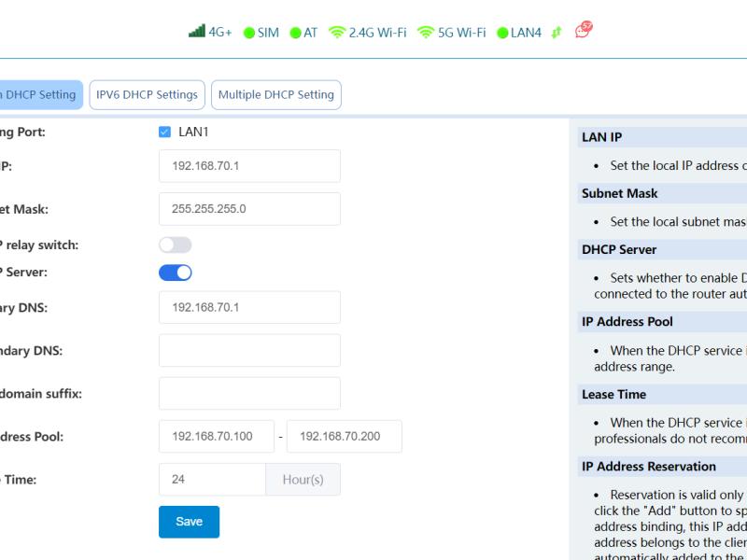The image size is (747, 560).
Task: Enable the DHCP relay switch
Action: (x=175, y=245)
